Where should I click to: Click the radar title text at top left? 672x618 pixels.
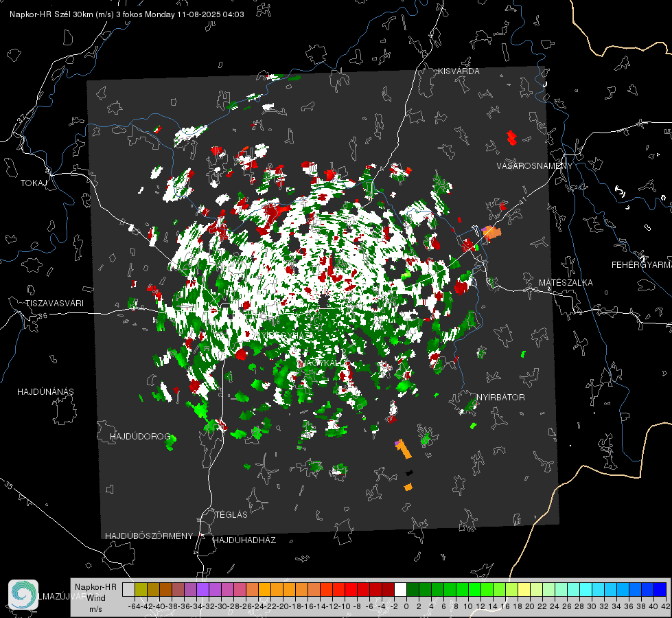click(x=127, y=14)
